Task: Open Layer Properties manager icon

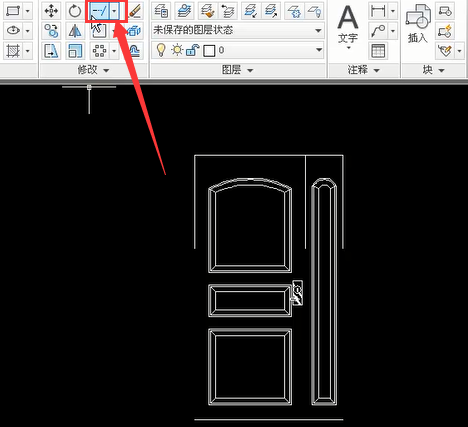Action: pos(161,11)
